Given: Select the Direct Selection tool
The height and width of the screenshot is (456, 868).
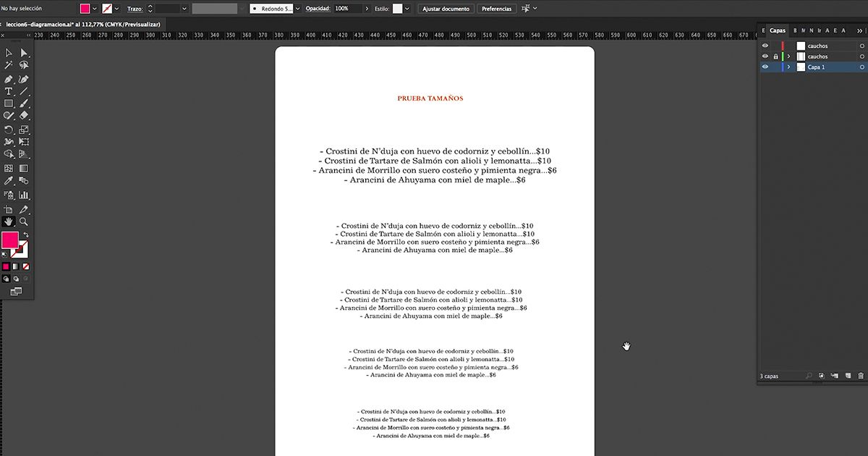Looking at the screenshot, I should tap(24, 53).
